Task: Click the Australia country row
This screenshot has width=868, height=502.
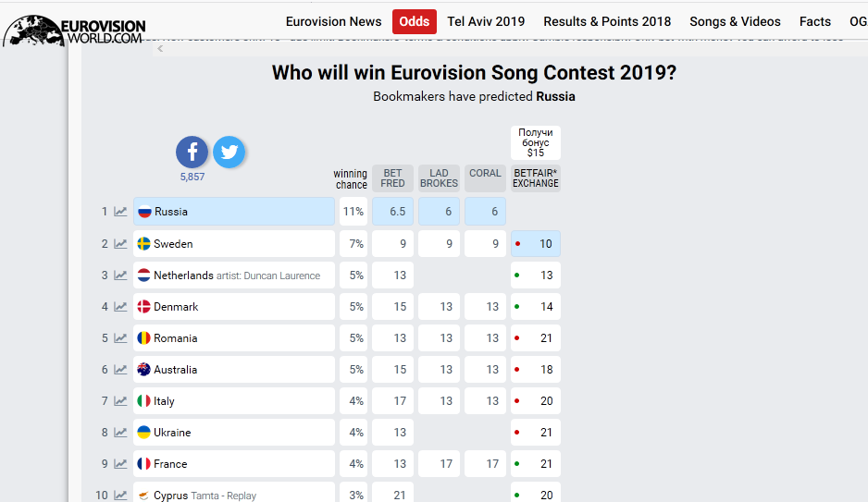Action: 234,370
